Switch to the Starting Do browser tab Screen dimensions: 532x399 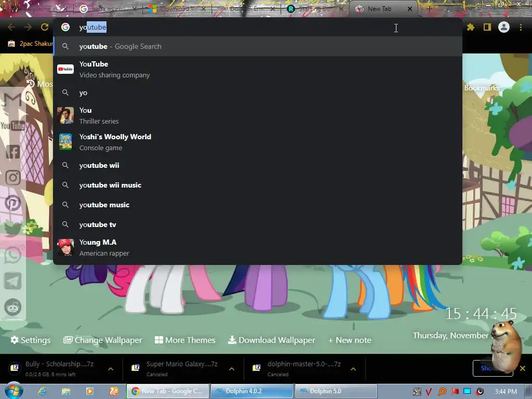tap(314, 9)
